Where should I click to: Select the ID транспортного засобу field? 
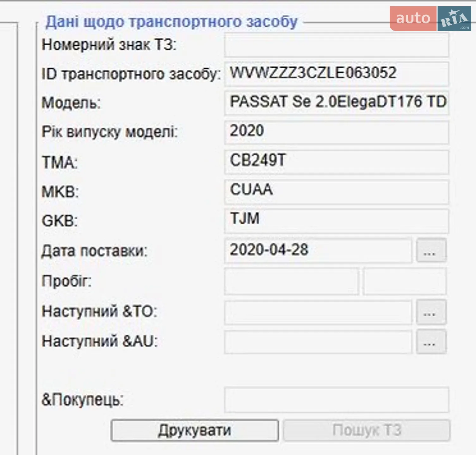point(337,74)
